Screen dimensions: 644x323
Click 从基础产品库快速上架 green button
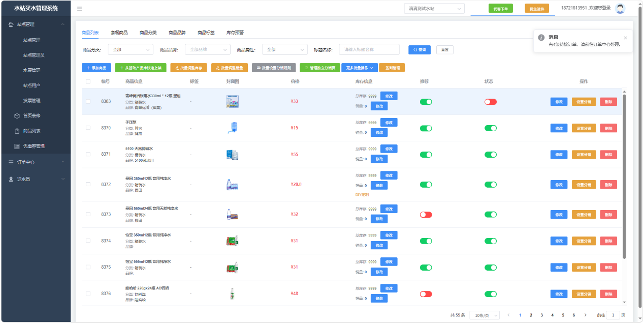141,68
